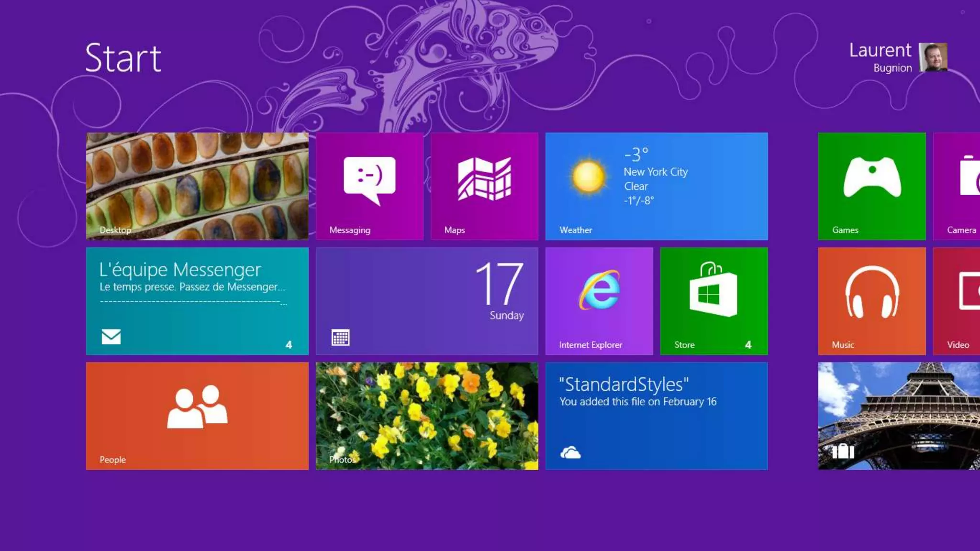This screenshot has height=551, width=980.
Task: Open the Games Xbox controller icon
Action: click(x=872, y=177)
